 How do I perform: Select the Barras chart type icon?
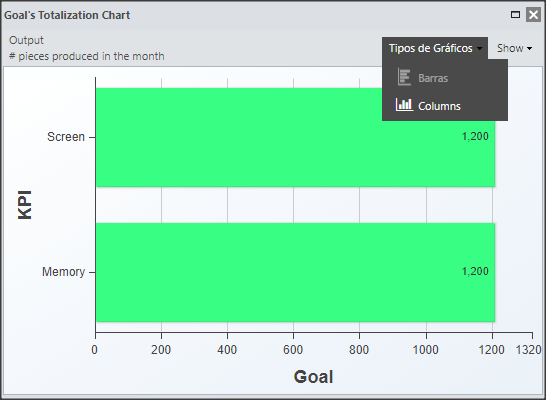tap(404, 77)
